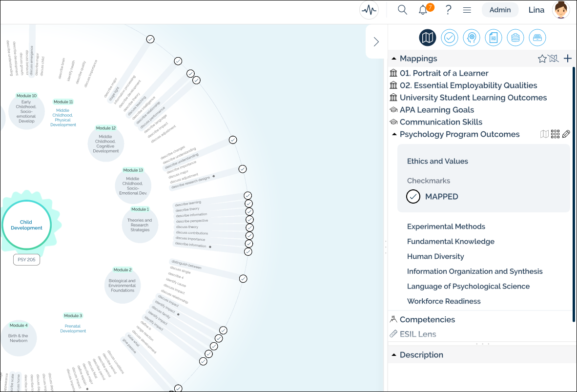577x392 pixels.
Task: Select the stacked database panel icon
Action: point(515,38)
